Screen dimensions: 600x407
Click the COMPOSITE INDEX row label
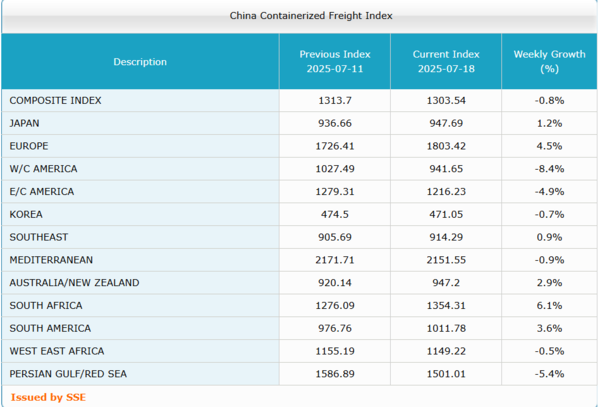click(55, 100)
